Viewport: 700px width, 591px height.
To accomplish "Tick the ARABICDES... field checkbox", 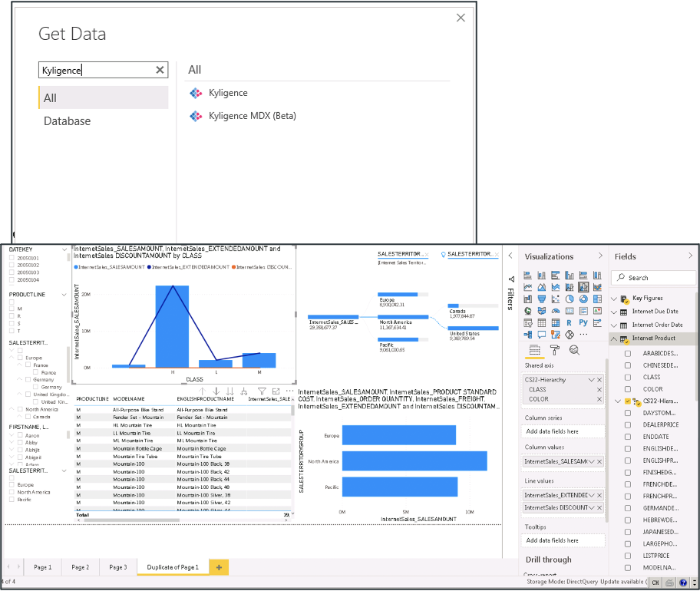I will tap(628, 354).
